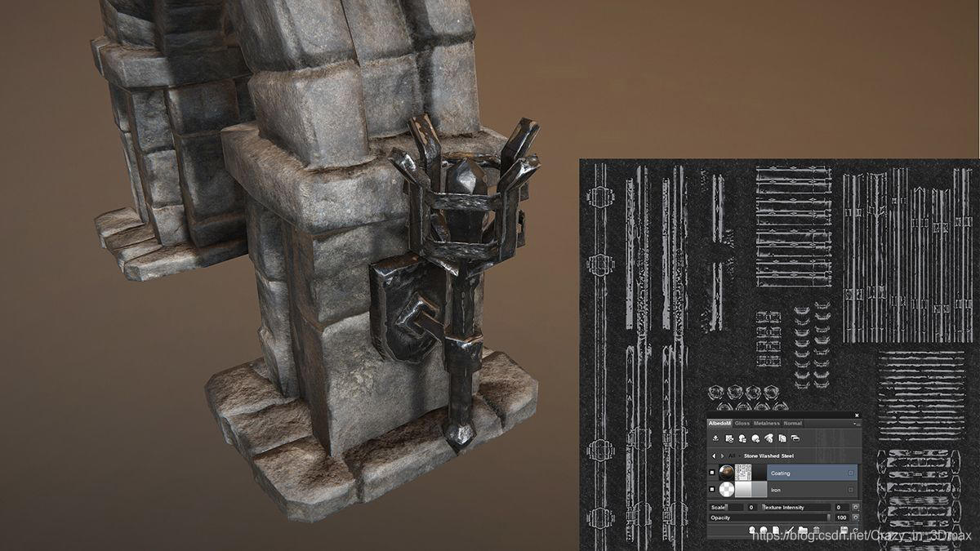Screen dimensions: 980x551
Task: Click the save disk icon in bottom toolbar
Action: 844,530
